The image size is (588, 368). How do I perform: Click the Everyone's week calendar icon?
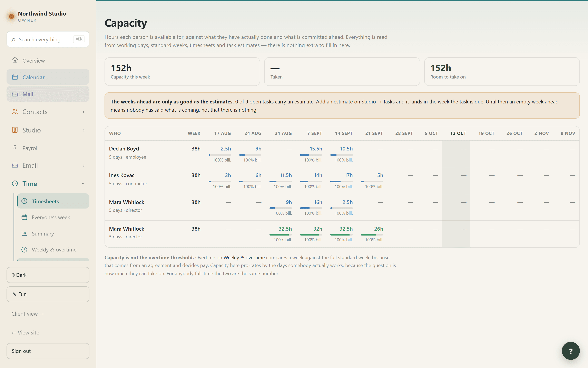point(24,217)
